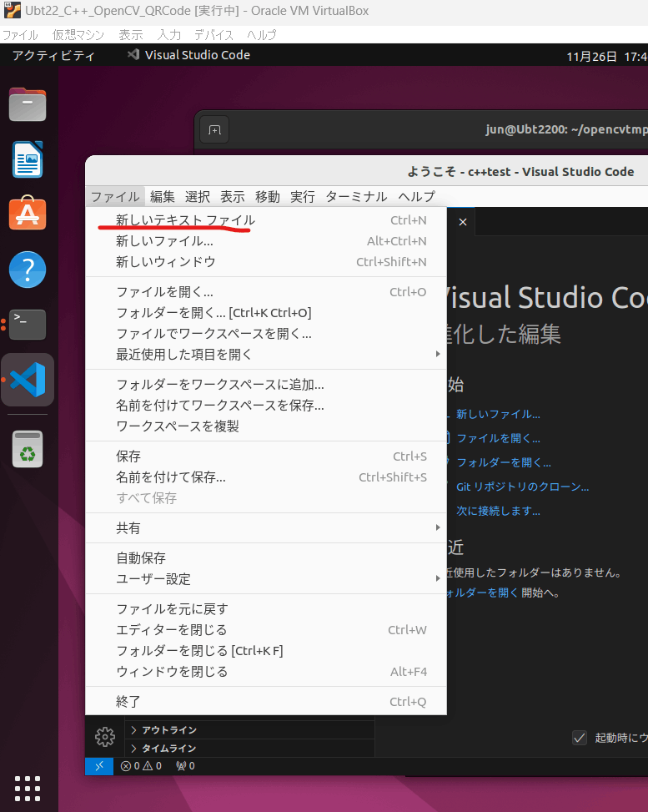Toggle 自動保存 menu entry
The image size is (648, 812).
(x=266, y=557)
